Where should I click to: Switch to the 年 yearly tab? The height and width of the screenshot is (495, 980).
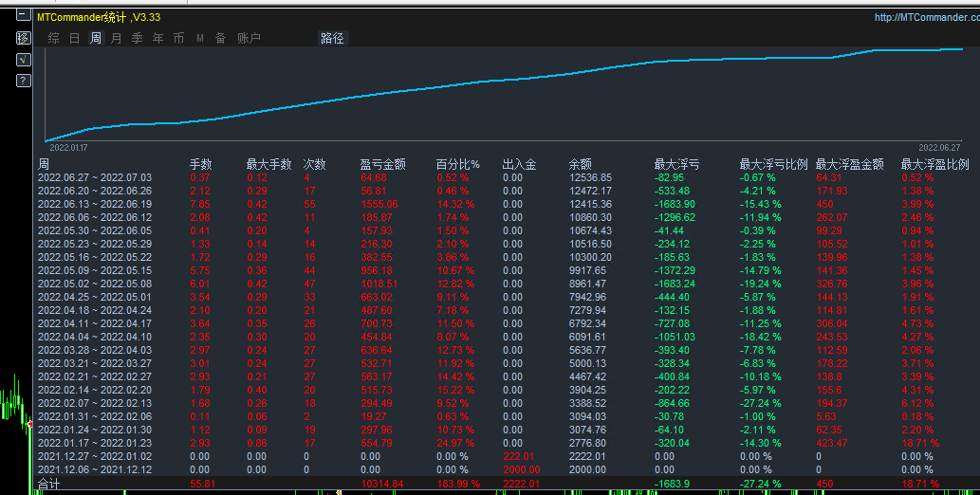point(157,38)
